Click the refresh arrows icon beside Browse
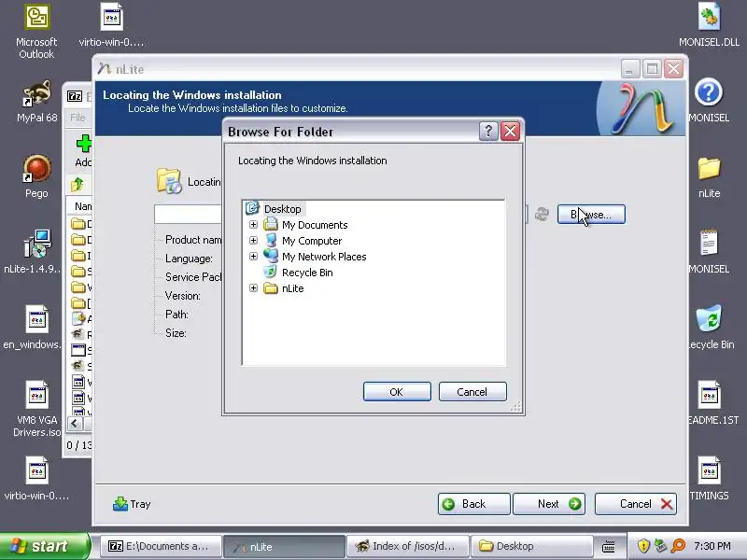Viewport: 747px width, 560px height. [x=542, y=215]
